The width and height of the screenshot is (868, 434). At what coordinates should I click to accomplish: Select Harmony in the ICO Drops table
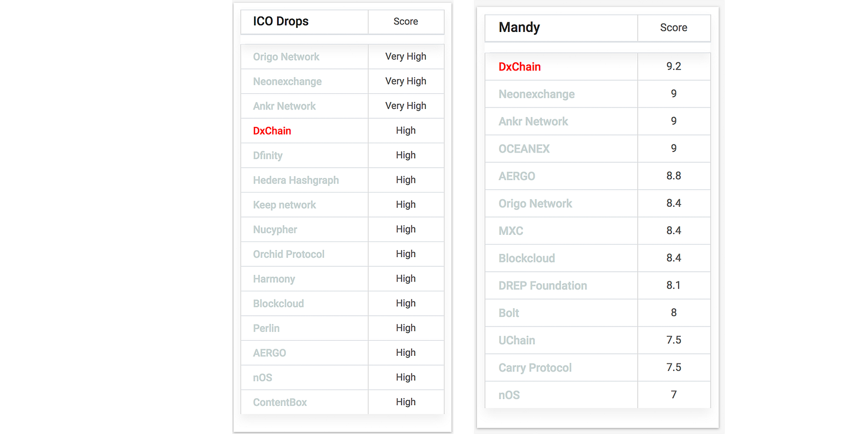click(274, 279)
